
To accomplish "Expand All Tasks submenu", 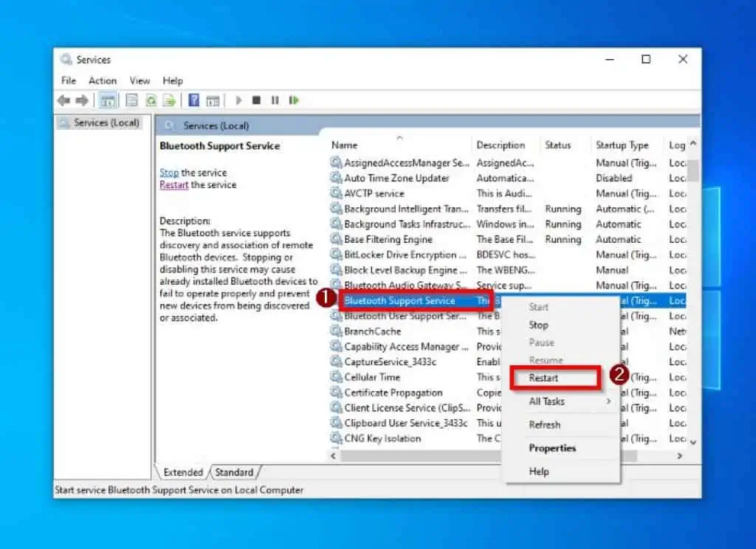I will click(x=562, y=401).
